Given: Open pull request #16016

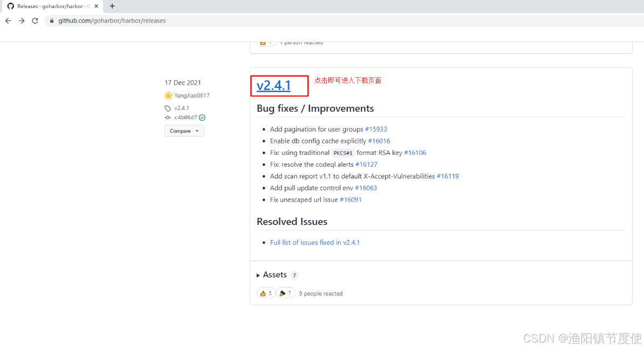Looking at the screenshot, I should (379, 141).
